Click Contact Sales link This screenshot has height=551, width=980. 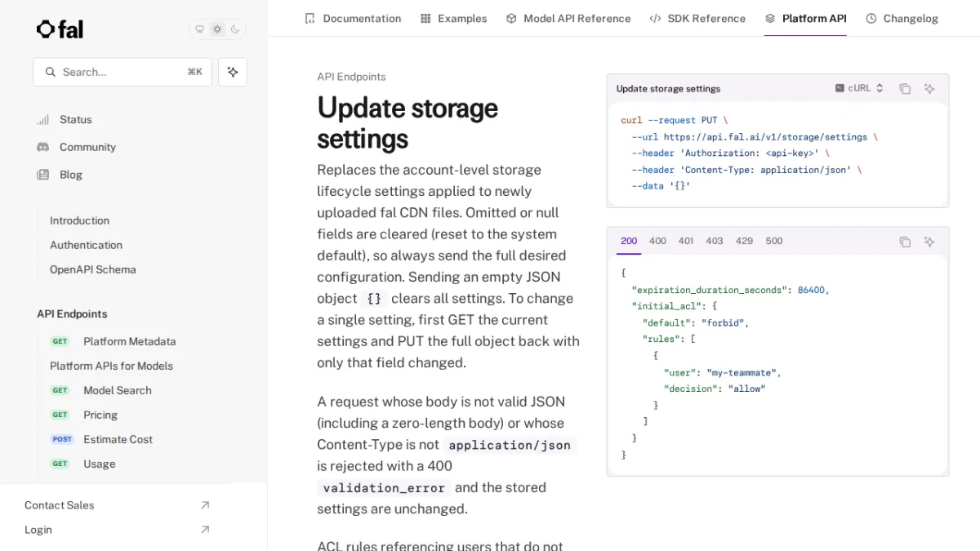click(59, 505)
